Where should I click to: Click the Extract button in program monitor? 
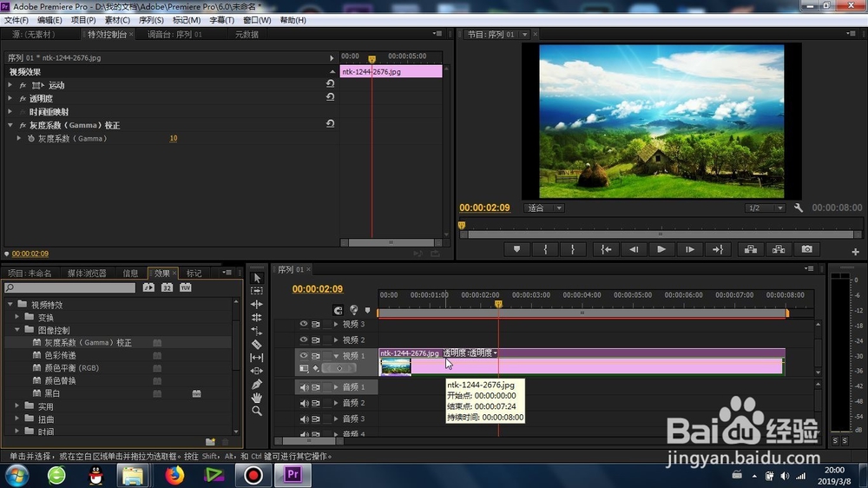pyautogui.click(x=779, y=250)
